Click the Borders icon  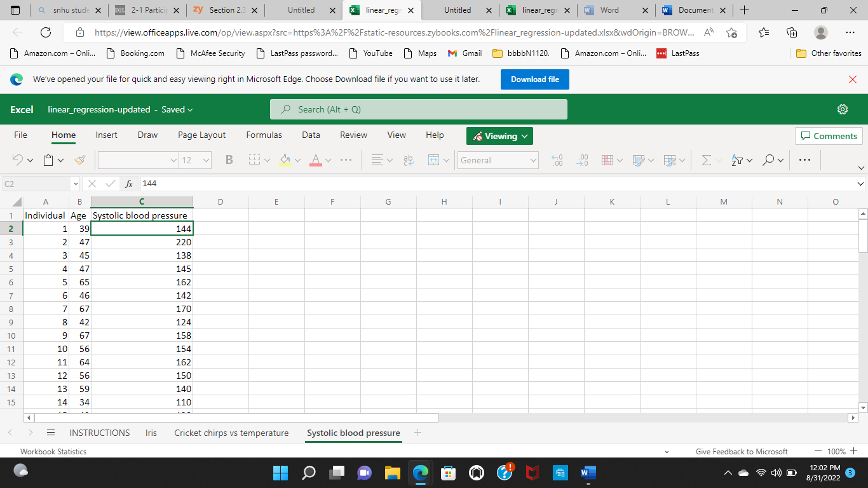tap(255, 160)
